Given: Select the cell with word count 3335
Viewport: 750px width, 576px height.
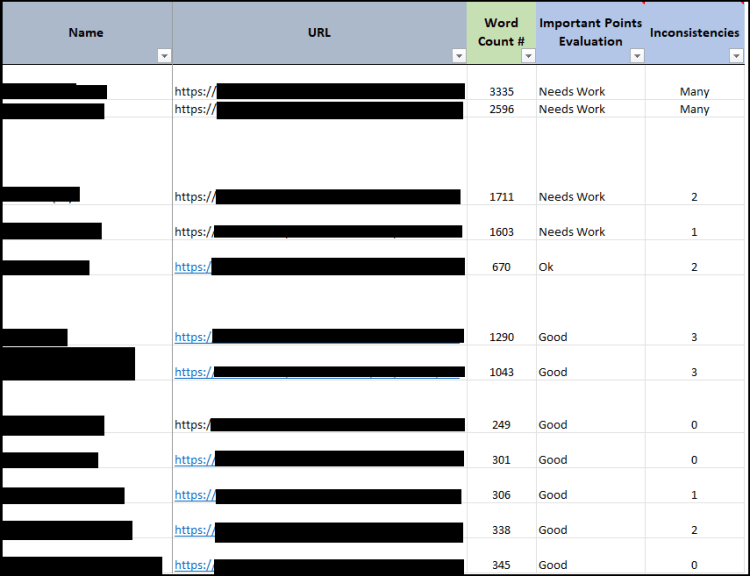Looking at the screenshot, I should point(501,91).
